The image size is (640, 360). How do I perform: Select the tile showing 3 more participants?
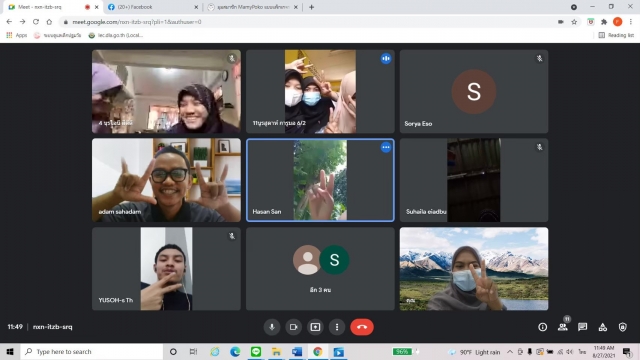click(320, 269)
